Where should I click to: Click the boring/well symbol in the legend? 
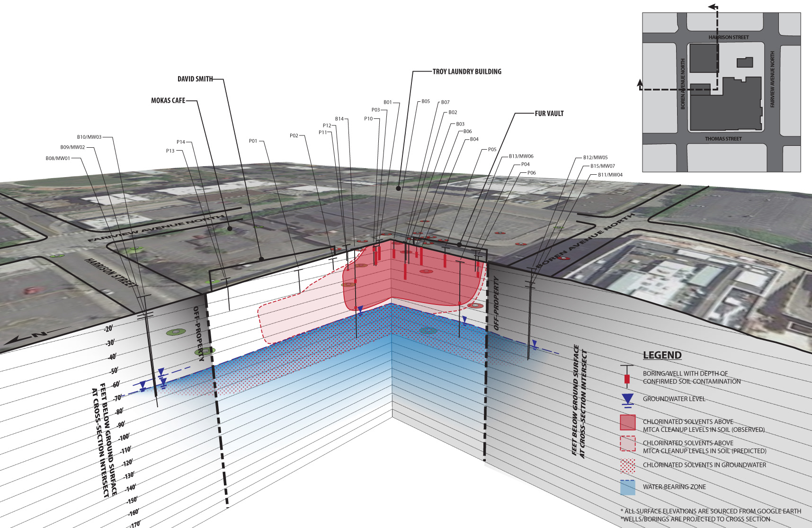(x=627, y=377)
